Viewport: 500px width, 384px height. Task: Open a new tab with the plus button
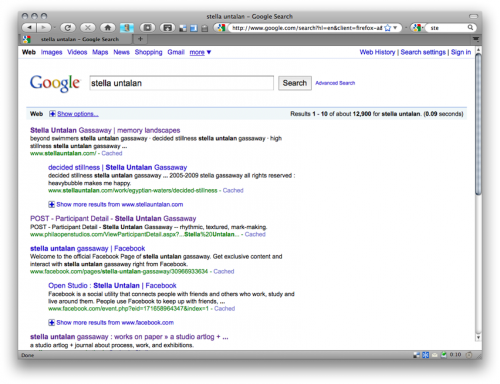click(x=140, y=39)
